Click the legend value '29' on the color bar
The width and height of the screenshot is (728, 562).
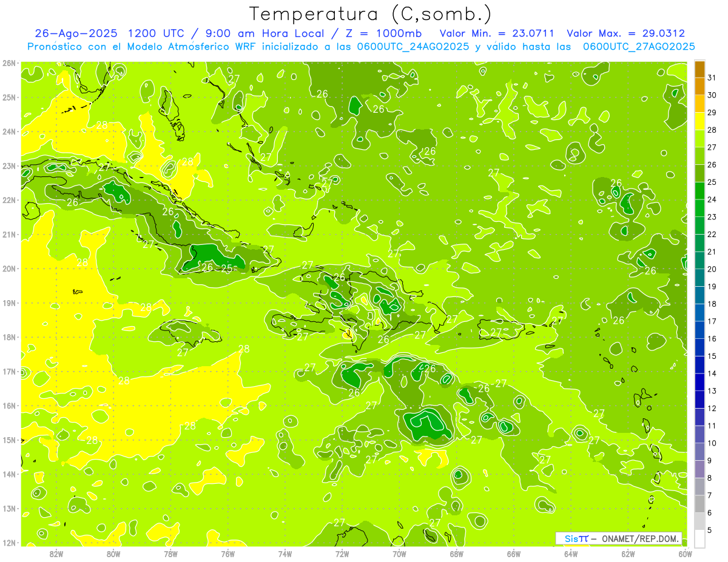click(712, 113)
